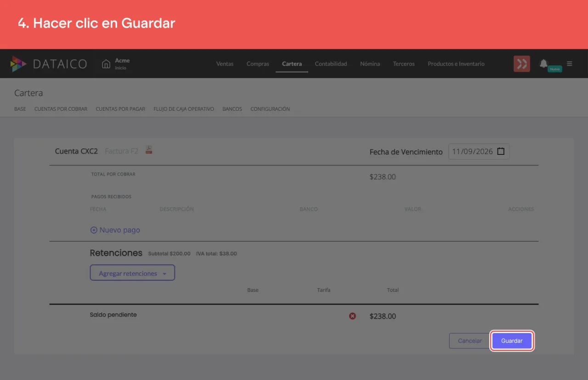
Task: Open Productos e Inventario menu
Action: pyautogui.click(x=456, y=64)
